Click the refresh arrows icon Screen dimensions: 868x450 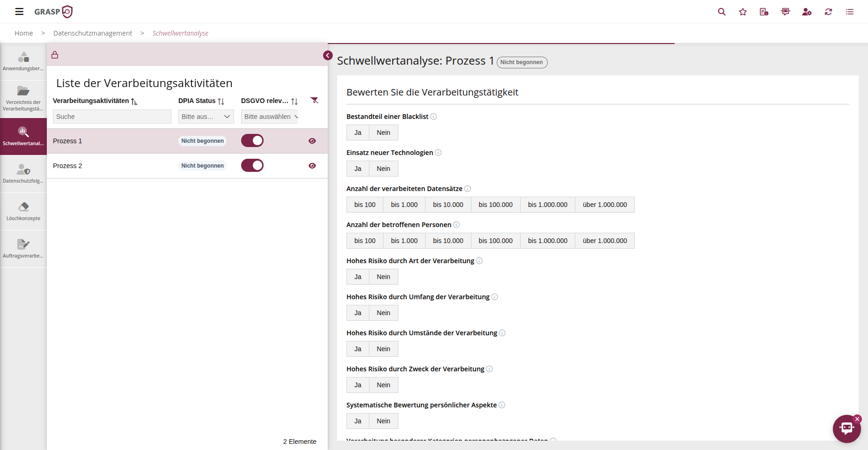click(x=828, y=12)
